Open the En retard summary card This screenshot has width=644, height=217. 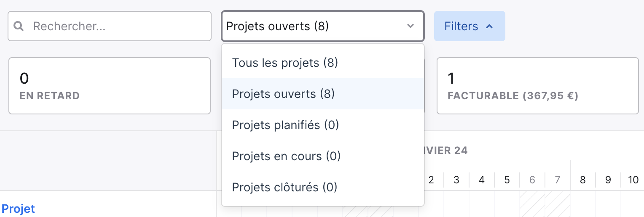110,86
